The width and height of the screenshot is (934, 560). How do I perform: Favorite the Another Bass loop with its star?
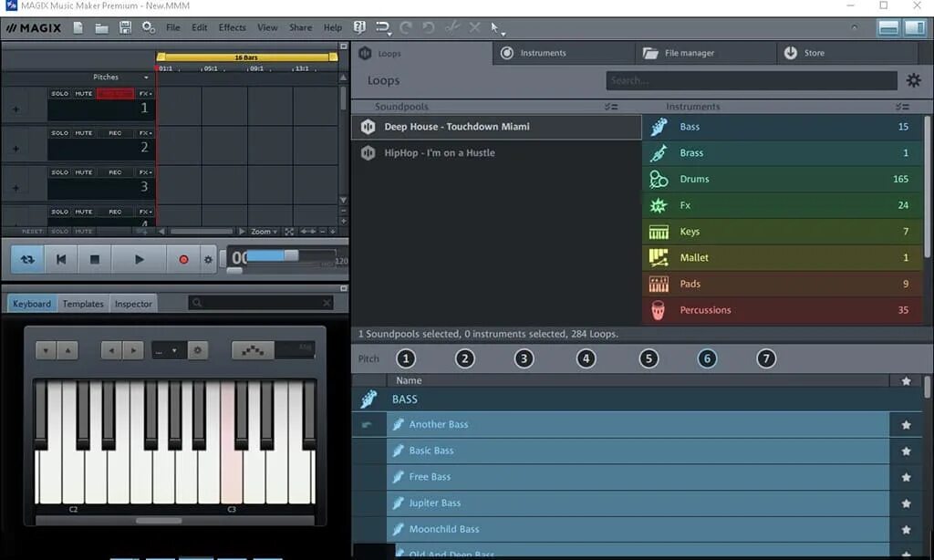click(x=906, y=425)
